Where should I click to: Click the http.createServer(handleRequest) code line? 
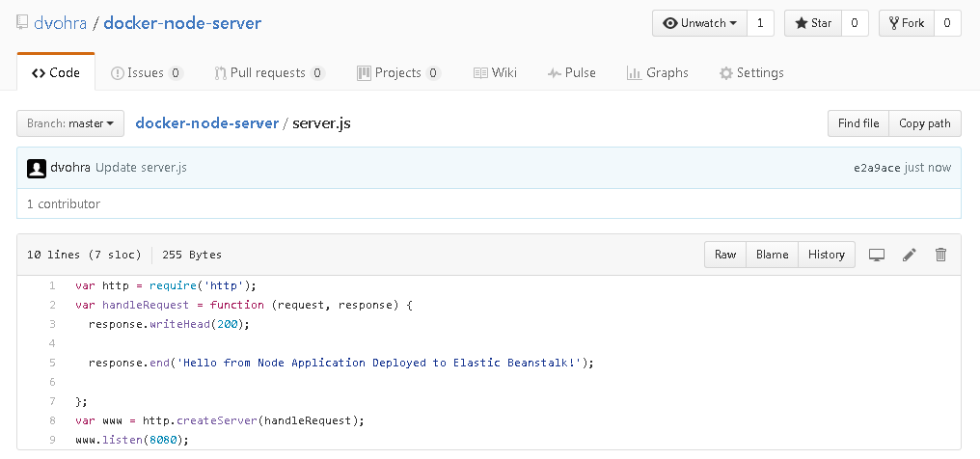tap(219, 420)
